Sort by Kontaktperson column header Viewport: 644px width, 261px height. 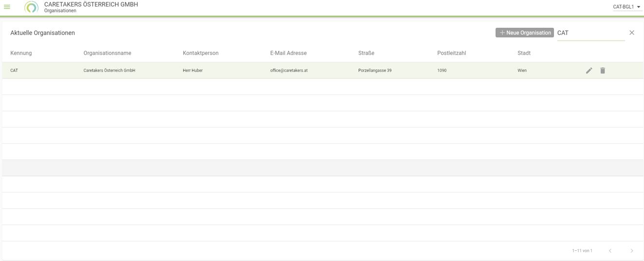point(200,53)
